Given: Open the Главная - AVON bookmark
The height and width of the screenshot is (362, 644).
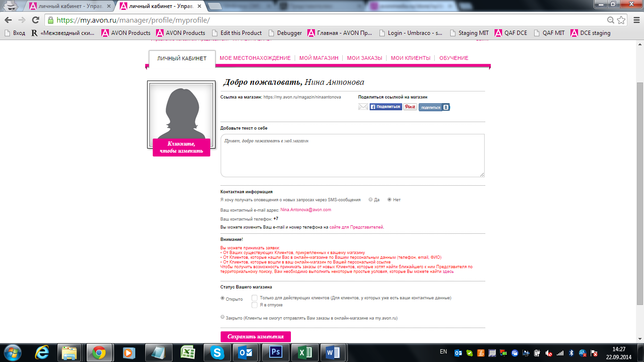Looking at the screenshot, I should pos(340,33).
